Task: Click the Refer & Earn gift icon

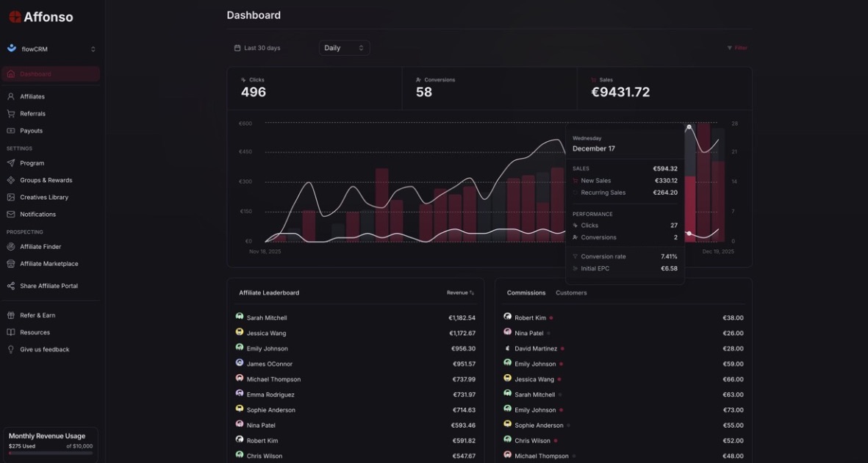Action: (11, 315)
